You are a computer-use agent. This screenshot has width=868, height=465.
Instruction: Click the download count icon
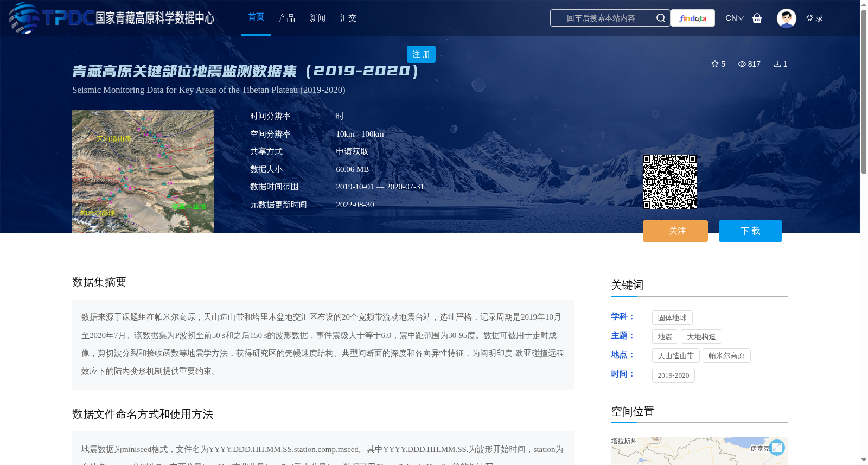pyautogui.click(x=777, y=64)
